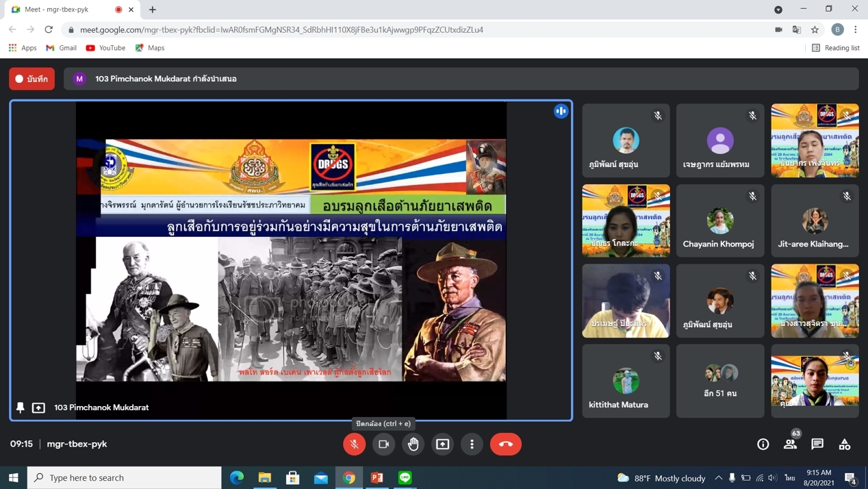Unpin the 103 Pimchanok Mukdarat presentation

[21, 407]
